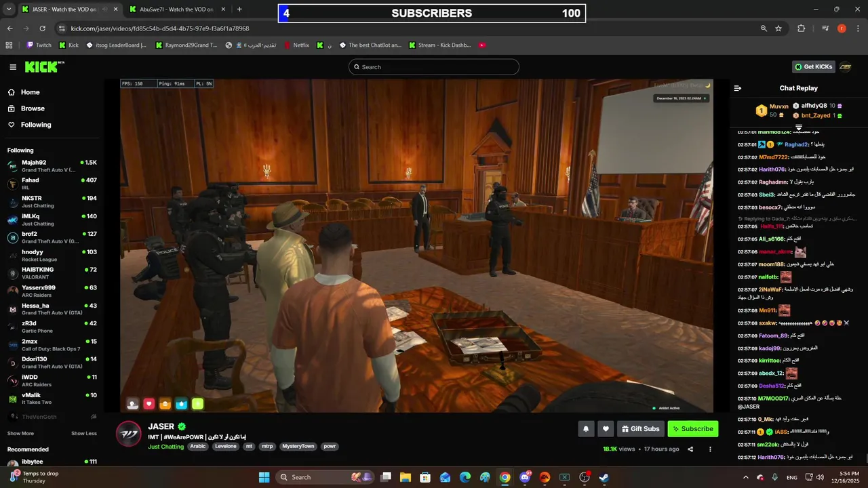868x488 pixels.
Task: Go to Home in sidebar
Action: [30, 92]
